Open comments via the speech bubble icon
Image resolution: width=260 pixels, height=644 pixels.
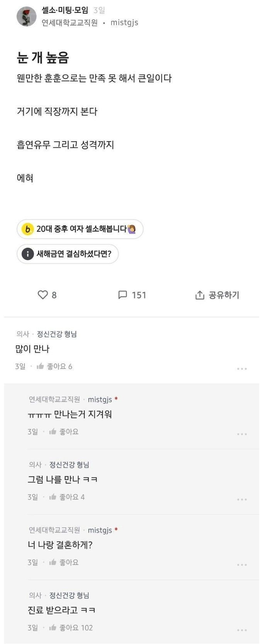click(122, 295)
